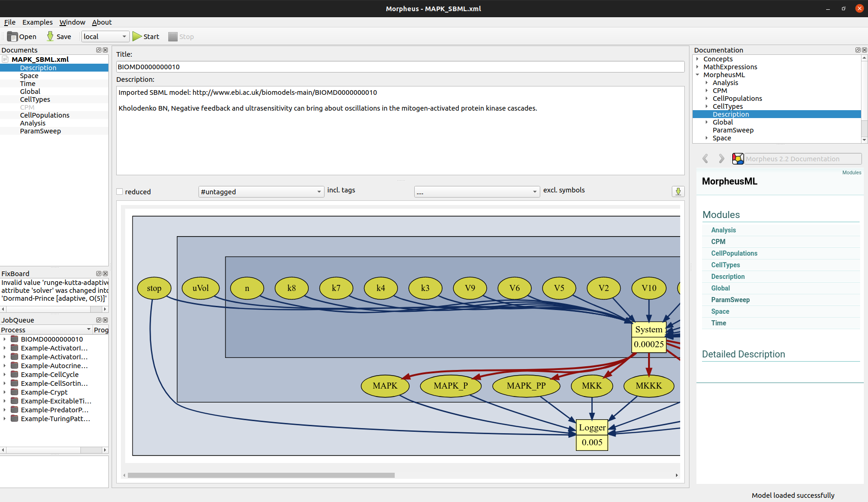Open the #untagged incl. tags dropdown
The height and width of the screenshot is (502, 868).
click(x=261, y=192)
